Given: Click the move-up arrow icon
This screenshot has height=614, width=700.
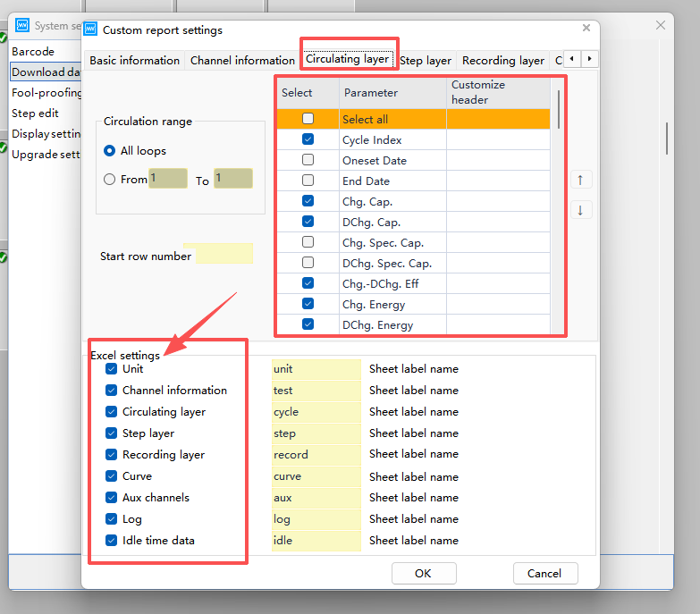Looking at the screenshot, I should [x=579, y=181].
